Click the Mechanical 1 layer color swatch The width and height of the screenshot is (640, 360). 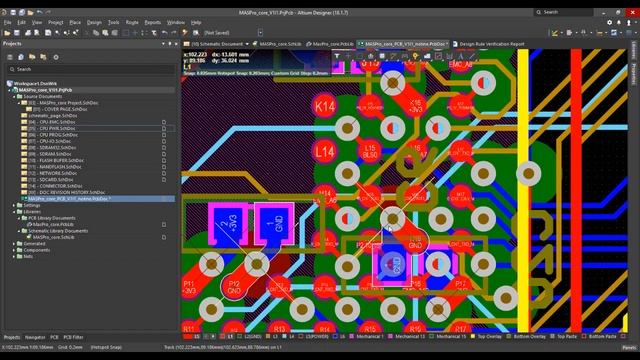[x=351, y=337]
